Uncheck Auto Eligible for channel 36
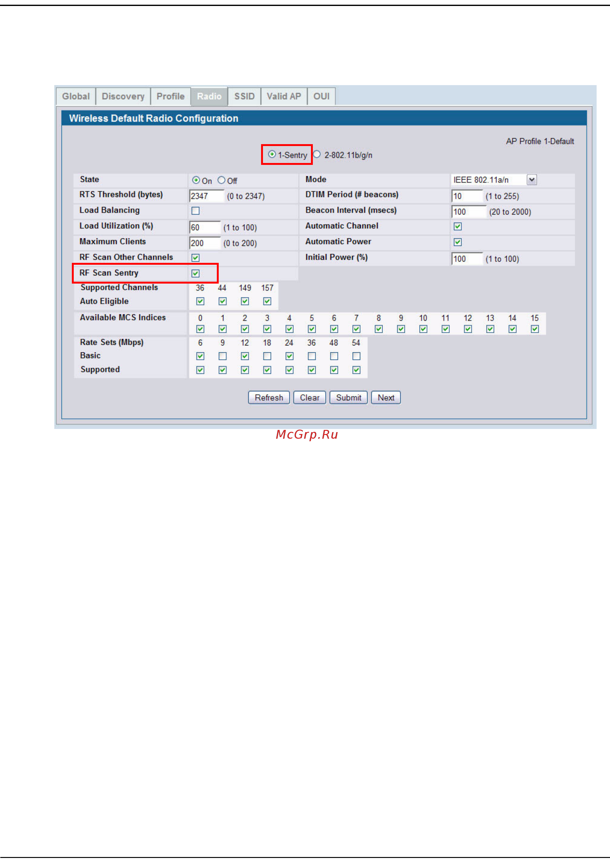This screenshot has height=868, width=610. click(200, 301)
